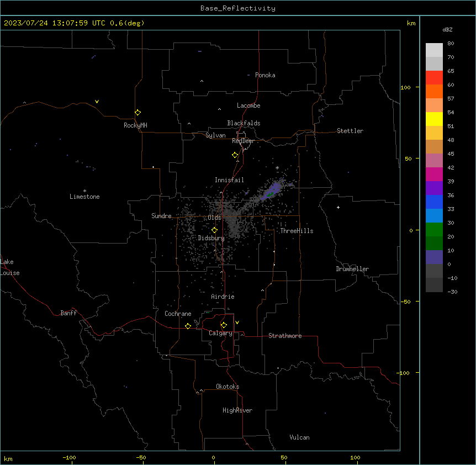Click the slate purple 10–0 dBZ swatch
This screenshot has height=465, width=476.
[434, 257]
